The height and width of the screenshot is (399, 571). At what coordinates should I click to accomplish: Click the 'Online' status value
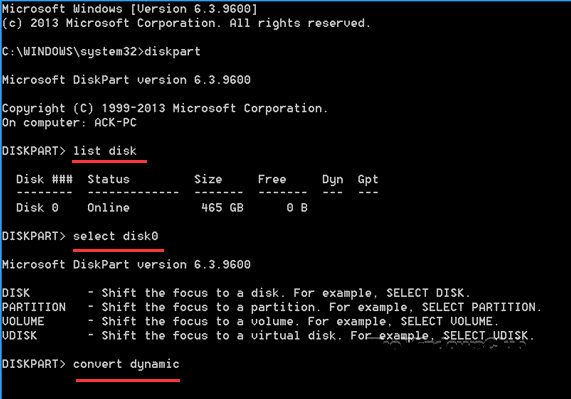[109, 208]
